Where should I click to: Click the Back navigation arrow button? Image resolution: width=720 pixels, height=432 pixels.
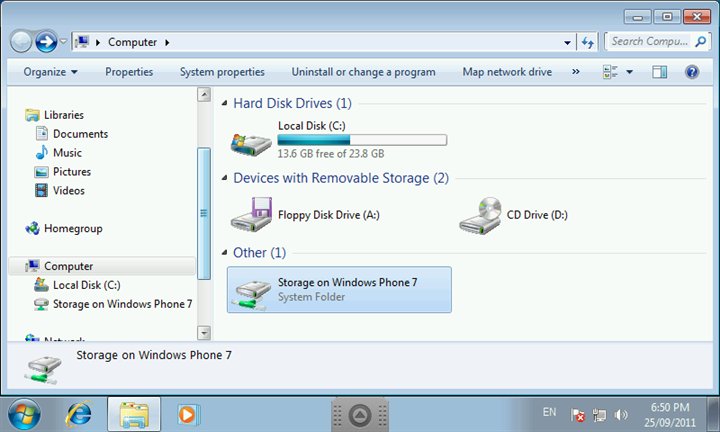(x=21, y=42)
